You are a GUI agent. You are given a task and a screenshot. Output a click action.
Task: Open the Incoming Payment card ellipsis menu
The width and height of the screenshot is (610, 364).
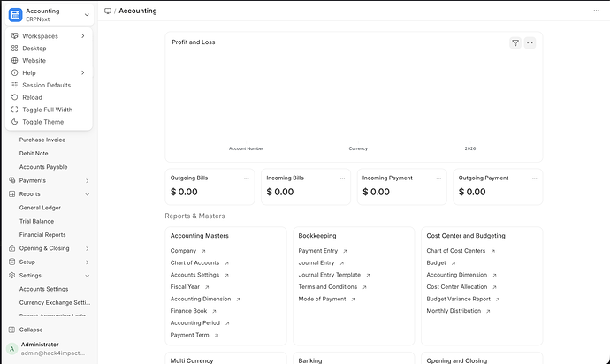point(438,178)
